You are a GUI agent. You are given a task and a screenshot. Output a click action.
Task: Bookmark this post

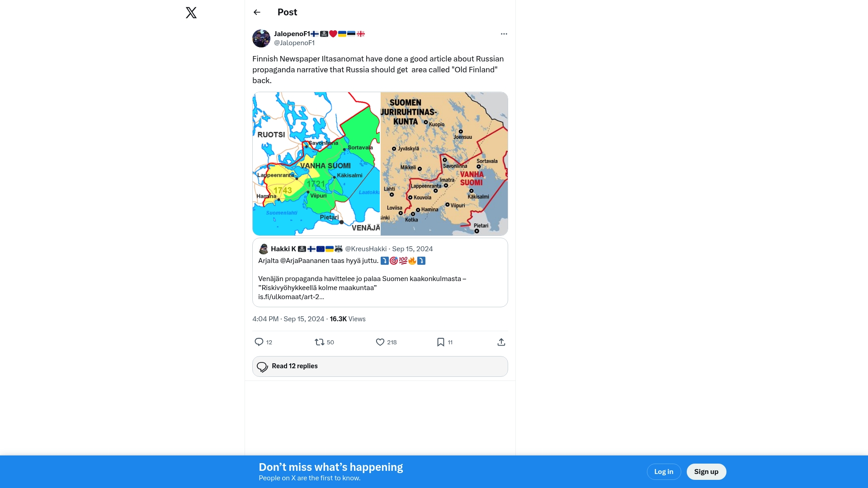click(441, 342)
